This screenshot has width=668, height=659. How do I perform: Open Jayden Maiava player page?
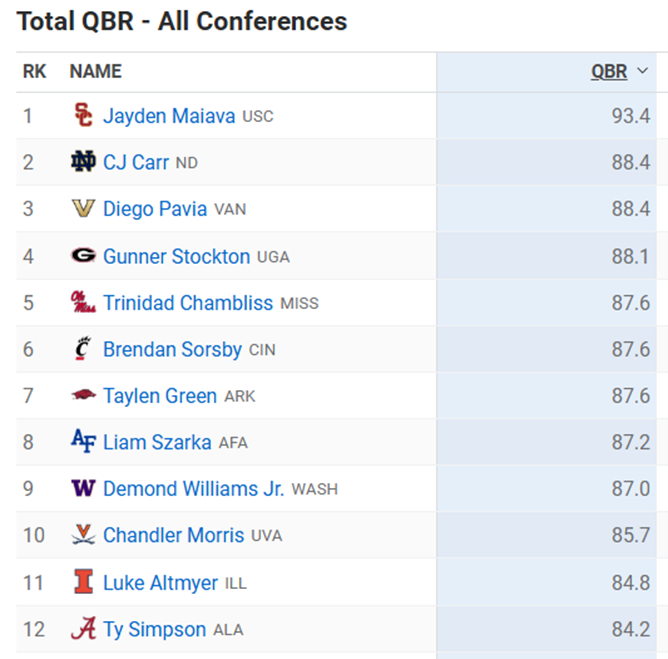click(169, 116)
